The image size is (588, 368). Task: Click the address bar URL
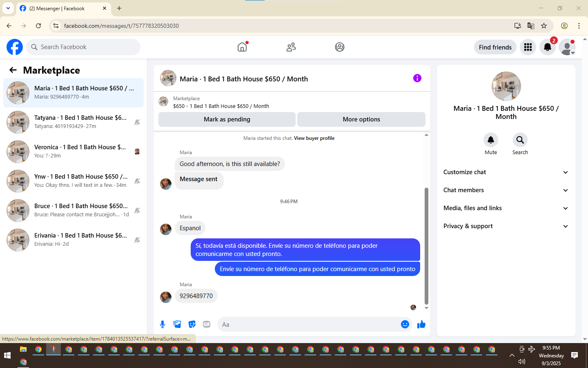click(x=121, y=26)
